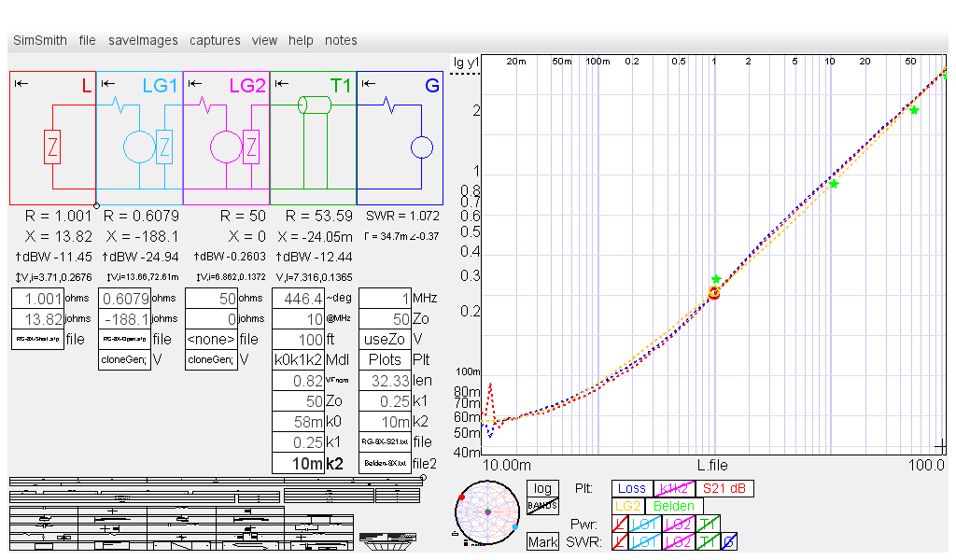Click the G block 32.33 len field
Screen dimensions: 956x560
385,381
